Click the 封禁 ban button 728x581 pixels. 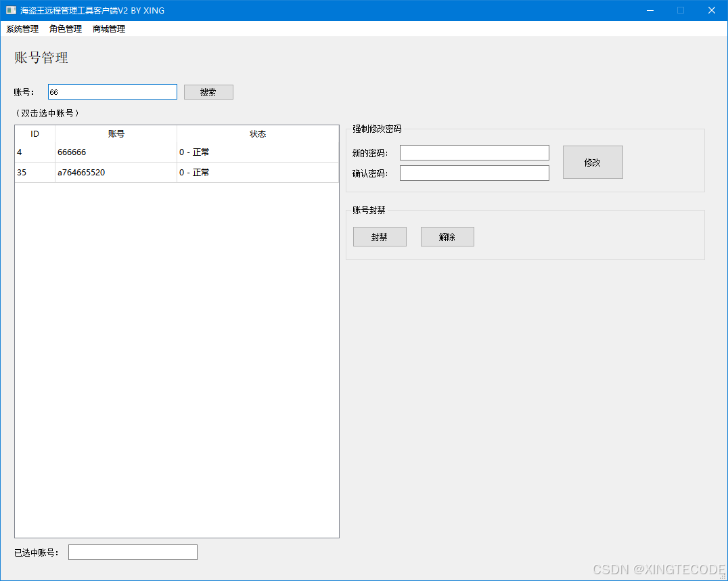380,236
